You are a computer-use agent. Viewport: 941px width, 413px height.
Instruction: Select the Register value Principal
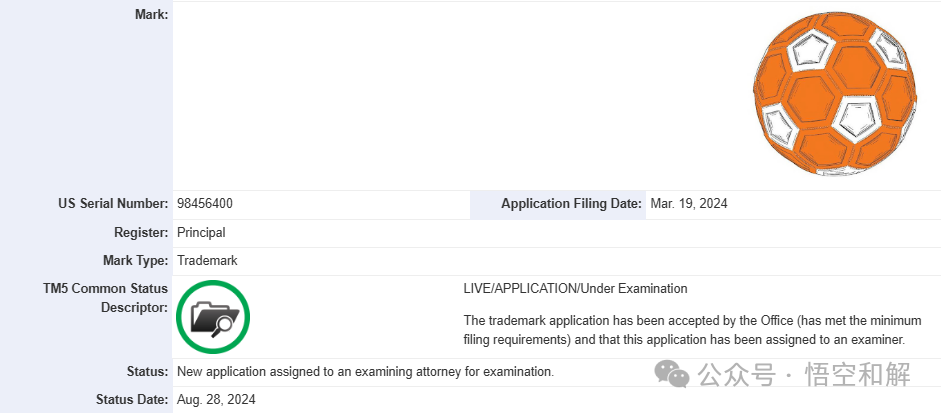tap(201, 232)
